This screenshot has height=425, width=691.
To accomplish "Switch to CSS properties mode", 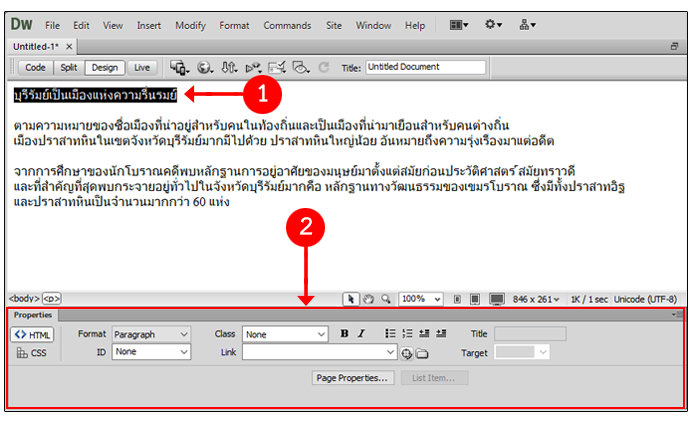I will pos(32,353).
